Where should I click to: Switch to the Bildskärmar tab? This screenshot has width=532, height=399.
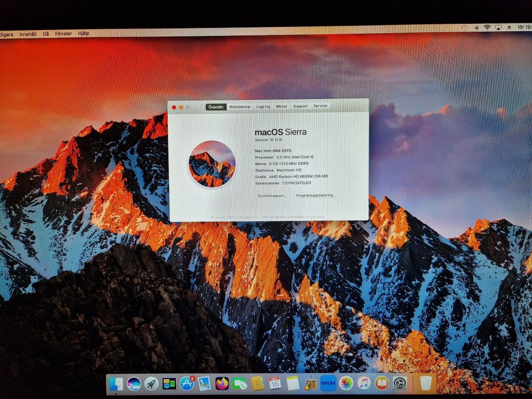pos(240,106)
